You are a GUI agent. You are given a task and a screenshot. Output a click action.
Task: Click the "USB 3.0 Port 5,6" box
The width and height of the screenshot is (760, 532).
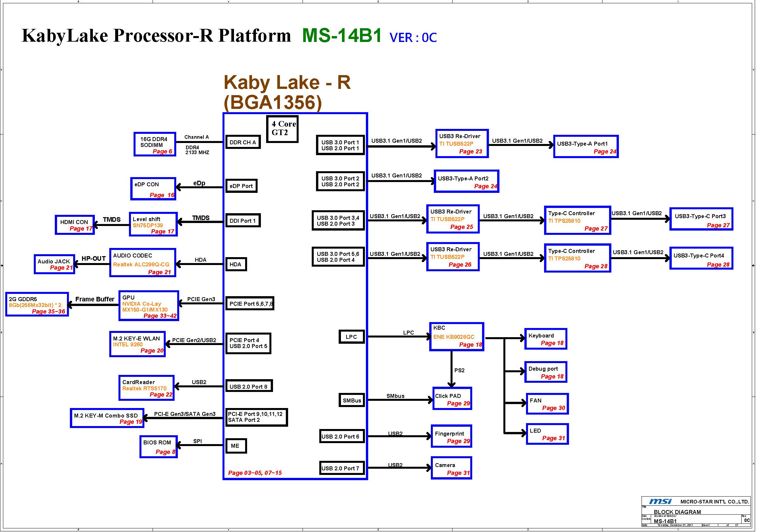(x=338, y=256)
